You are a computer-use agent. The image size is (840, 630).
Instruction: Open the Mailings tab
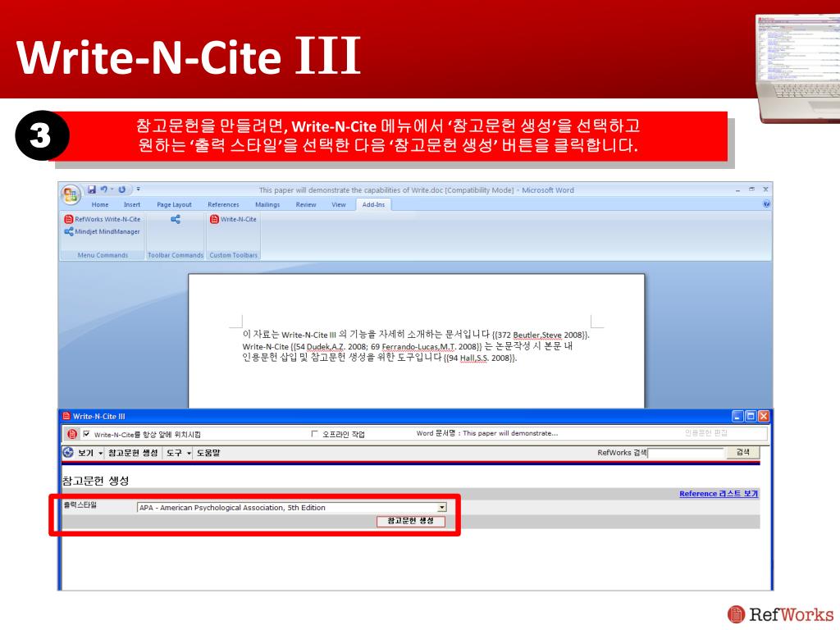tap(267, 204)
